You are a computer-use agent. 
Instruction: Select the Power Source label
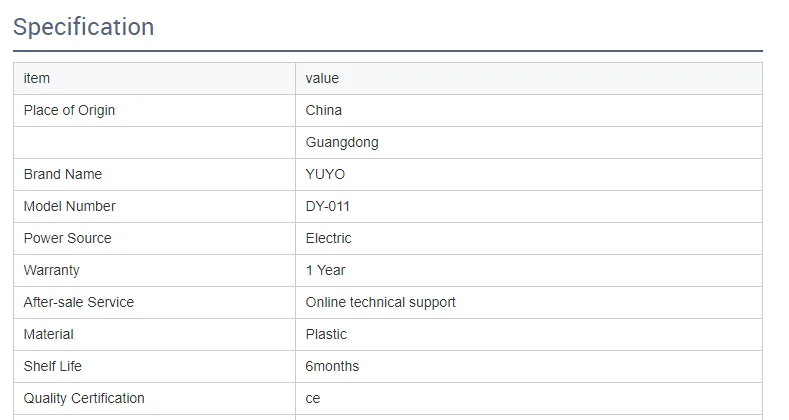pos(68,238)
